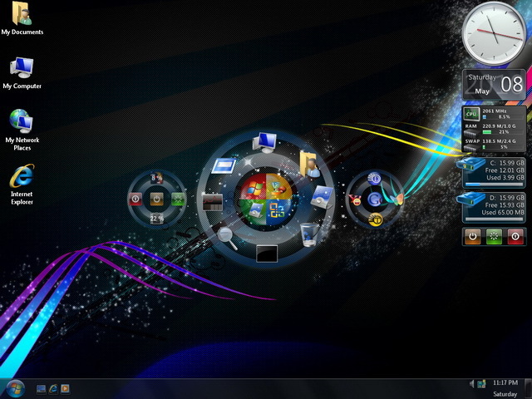Click the C: drive usage progress bar

click(494, 185)
